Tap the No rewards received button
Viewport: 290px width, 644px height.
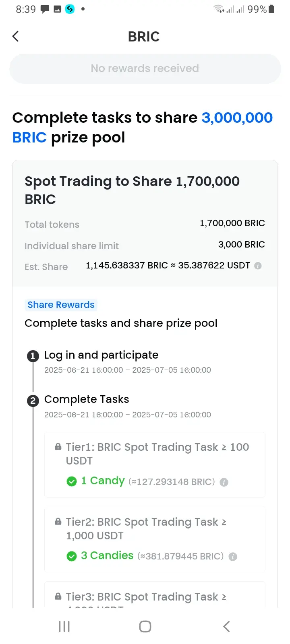[x=145, y=68]
